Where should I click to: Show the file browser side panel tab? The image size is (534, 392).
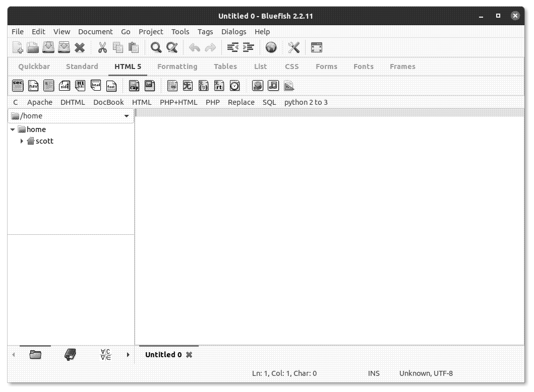[x=35, y=355]
